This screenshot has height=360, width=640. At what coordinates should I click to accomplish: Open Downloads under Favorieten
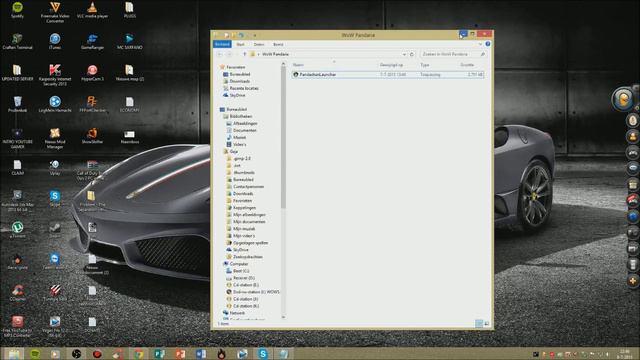click(239, 81)
